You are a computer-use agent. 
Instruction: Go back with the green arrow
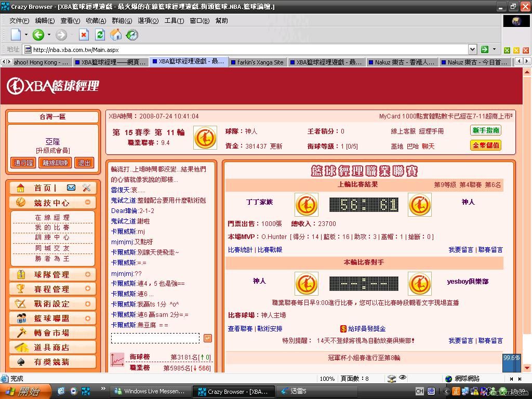coord(38,35)
